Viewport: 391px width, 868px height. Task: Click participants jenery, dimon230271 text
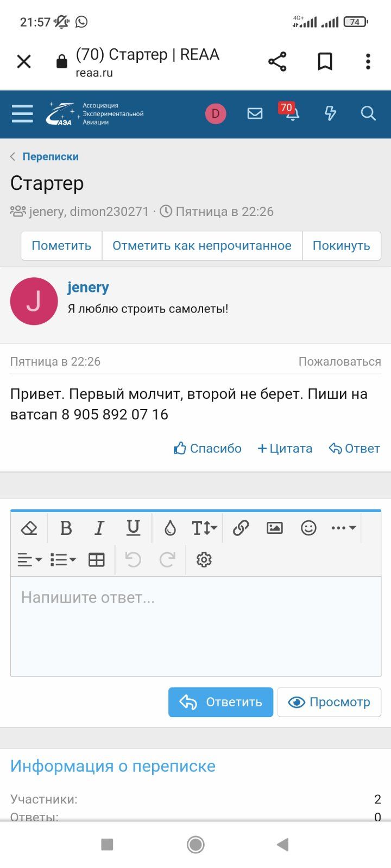point(89,212)
